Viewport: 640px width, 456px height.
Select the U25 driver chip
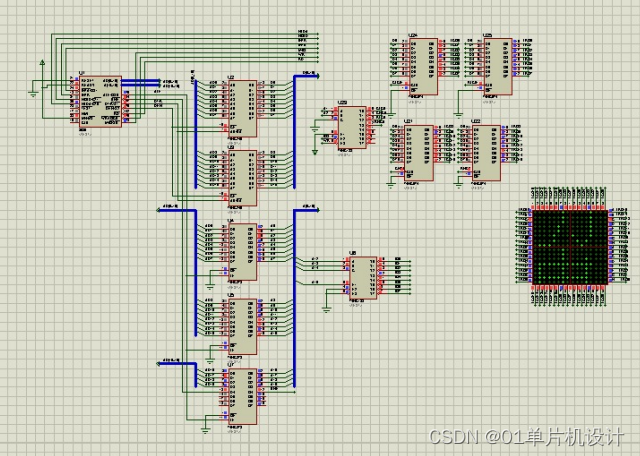click(x=498, y=67)
